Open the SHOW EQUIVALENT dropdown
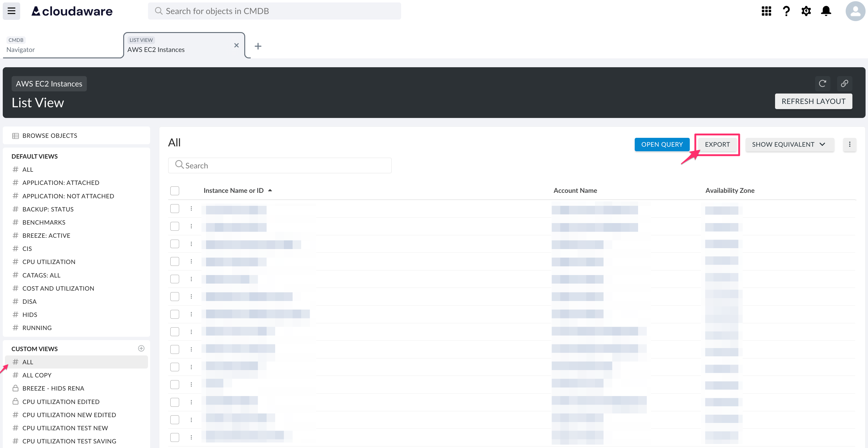 coord(789,144)
